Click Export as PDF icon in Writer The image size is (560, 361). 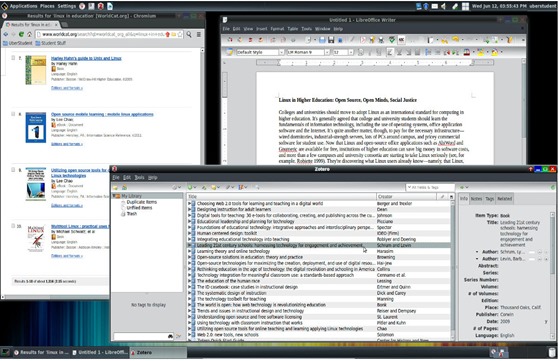(x=363, y=40)
